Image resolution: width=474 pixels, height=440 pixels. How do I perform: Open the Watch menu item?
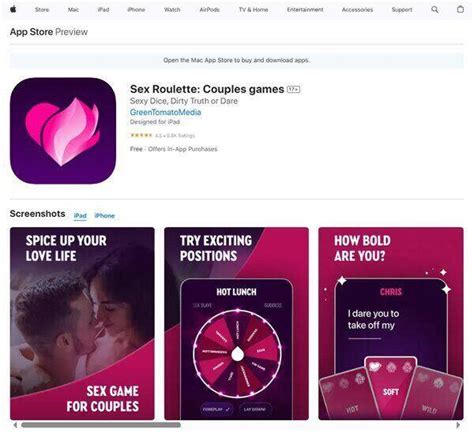tap(172, 10)
